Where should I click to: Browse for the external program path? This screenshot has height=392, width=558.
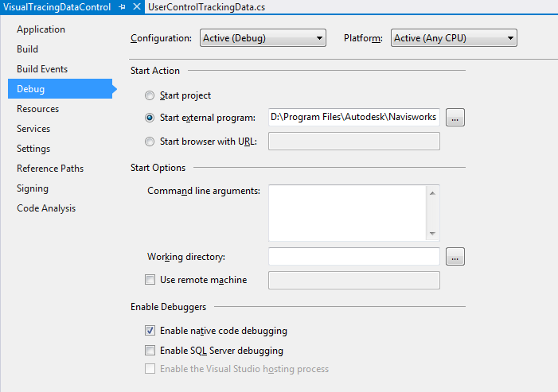455,118
